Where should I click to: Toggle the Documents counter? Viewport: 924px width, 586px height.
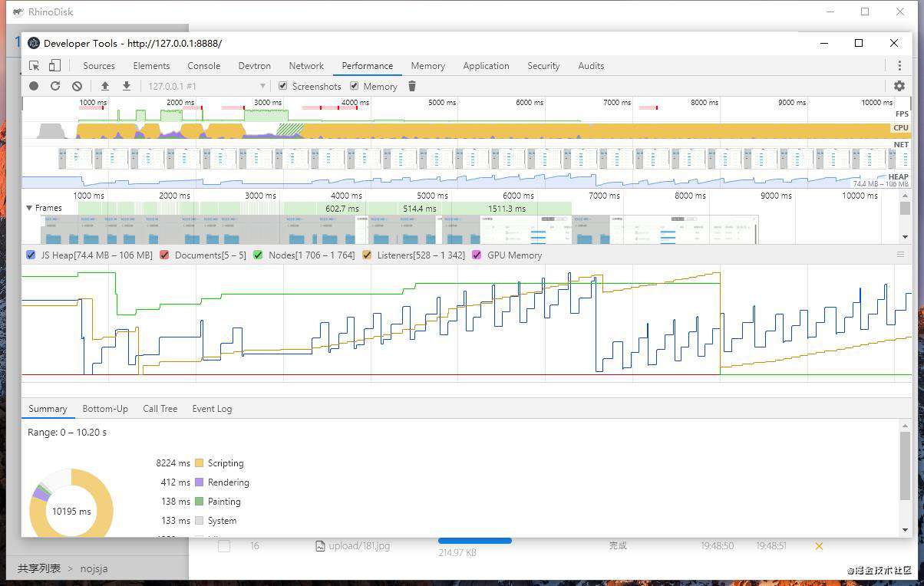tap(164, 255)
